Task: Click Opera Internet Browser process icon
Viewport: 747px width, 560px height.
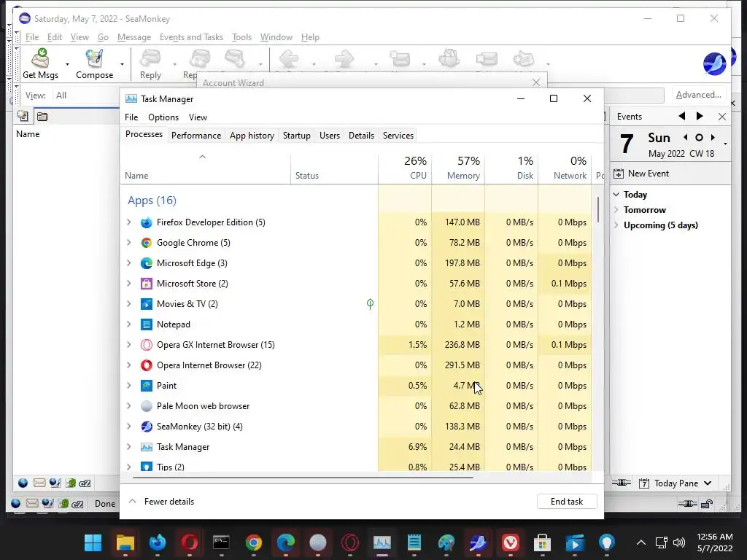Action: 146,365
